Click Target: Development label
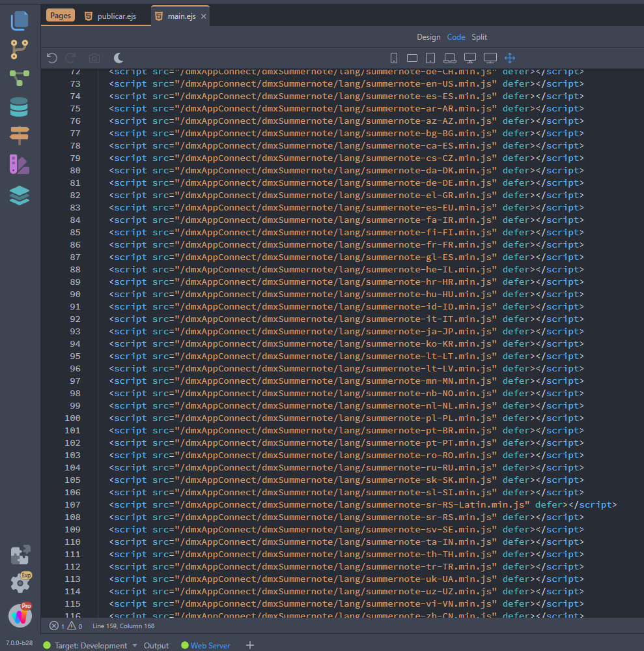 pyautogui.click(x=91, y=646)
